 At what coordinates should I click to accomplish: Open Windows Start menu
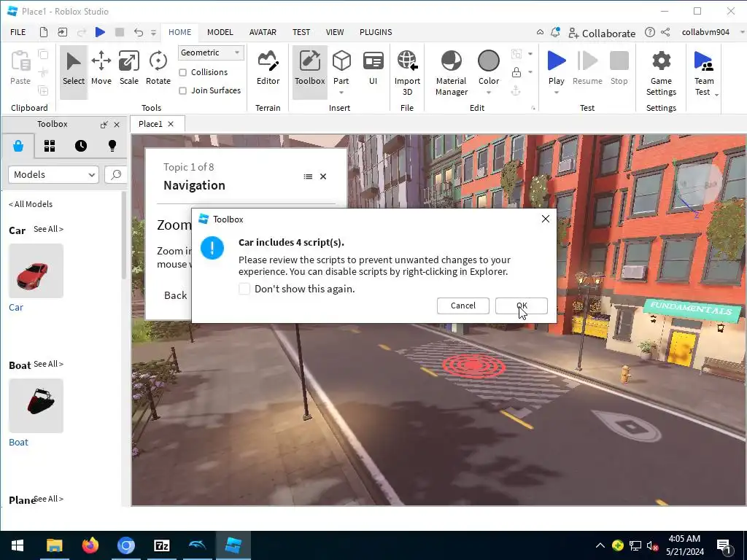coord(18,545)
